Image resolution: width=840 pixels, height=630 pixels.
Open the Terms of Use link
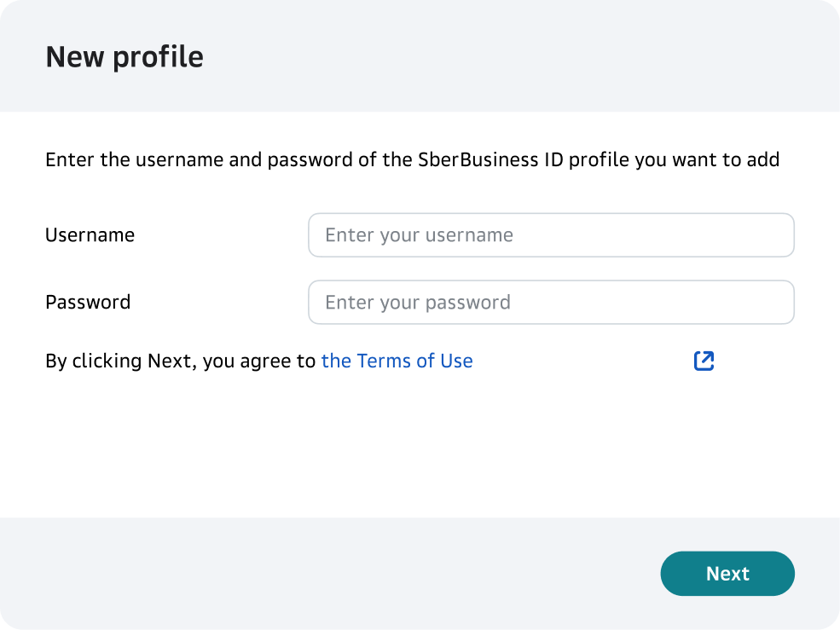[x=397, y=361]
